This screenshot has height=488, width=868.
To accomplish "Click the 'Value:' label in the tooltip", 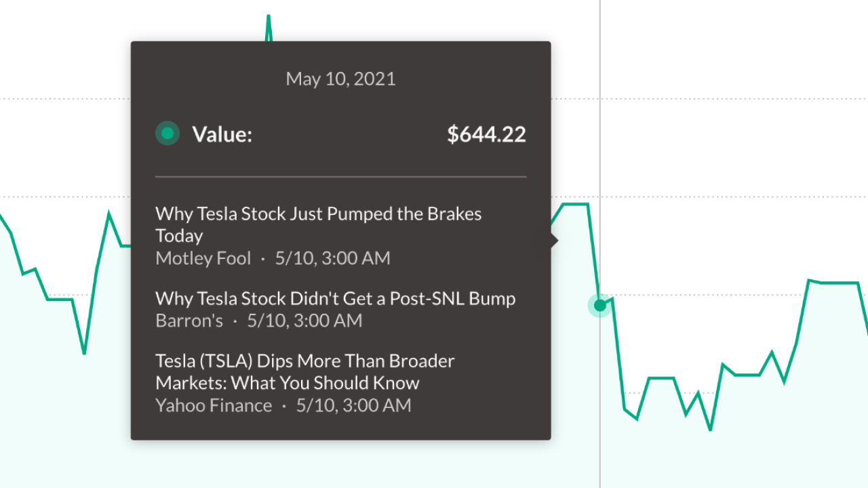I will (x=222, y=134).
